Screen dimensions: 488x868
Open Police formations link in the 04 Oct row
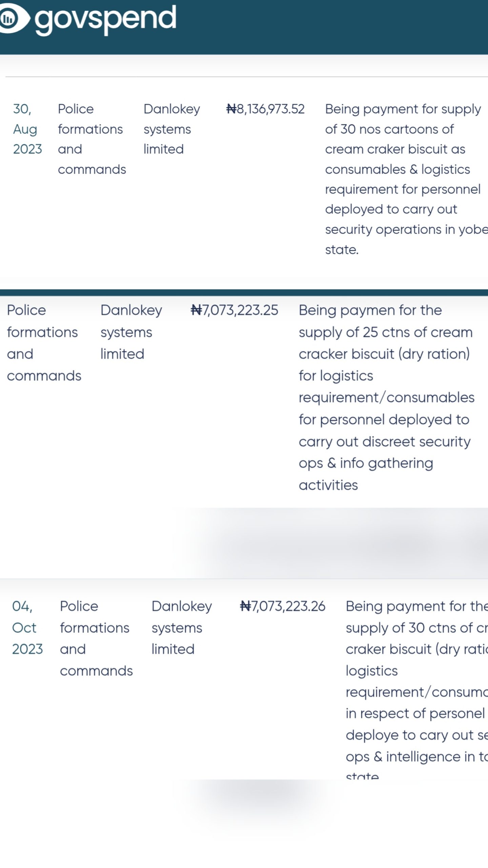point(96,638)
